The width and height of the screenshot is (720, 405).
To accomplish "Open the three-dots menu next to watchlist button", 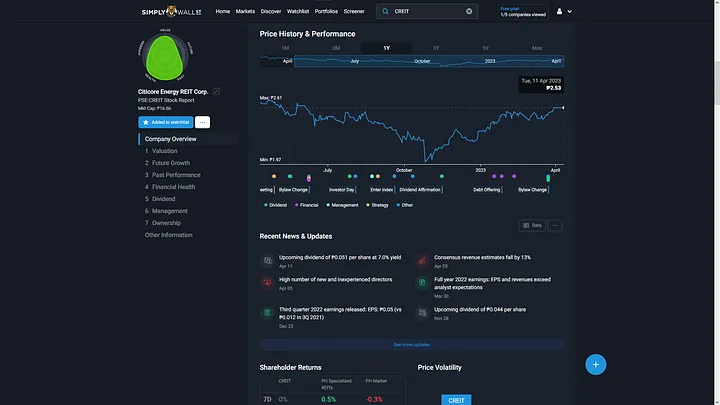I will point(202,122).
